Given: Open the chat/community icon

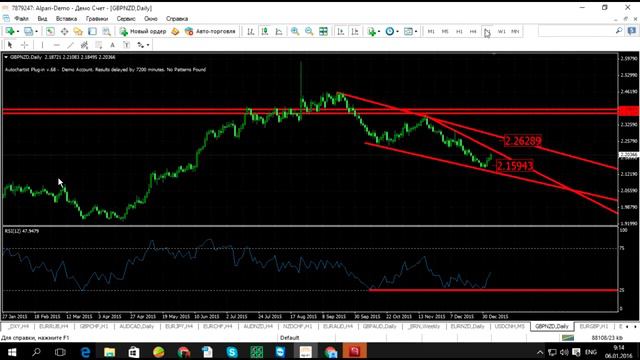Looking at the screenshot, I should 632,31.
